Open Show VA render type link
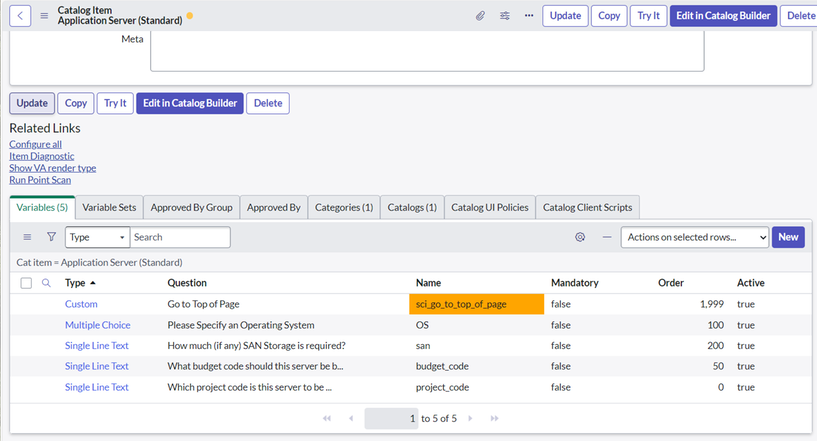 click(x=53, y=168)
